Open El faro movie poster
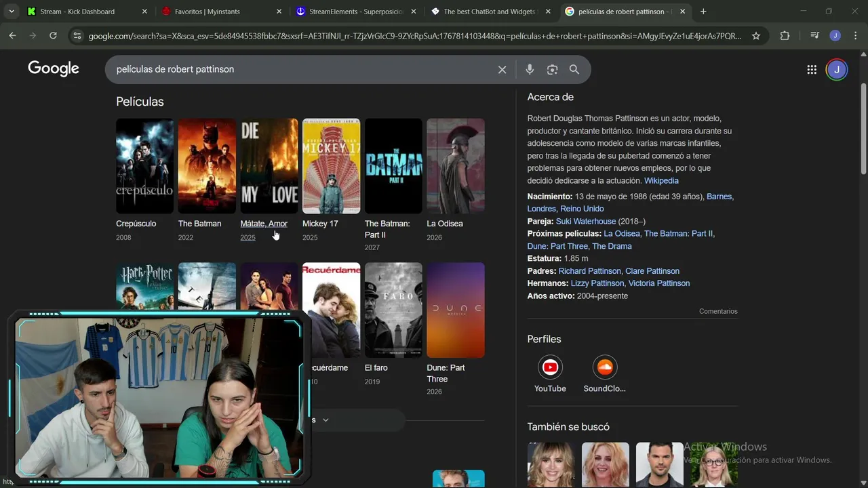The width and height of the screenshot is (868, 488). pos(393,310)
